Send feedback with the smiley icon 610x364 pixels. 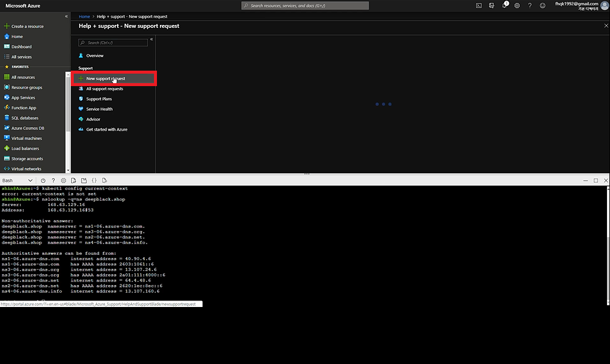coord(542,5)
